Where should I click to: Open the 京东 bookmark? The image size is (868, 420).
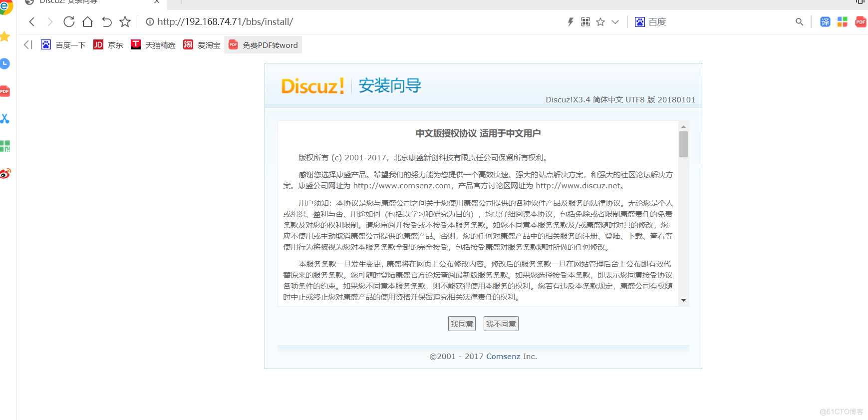108,45
